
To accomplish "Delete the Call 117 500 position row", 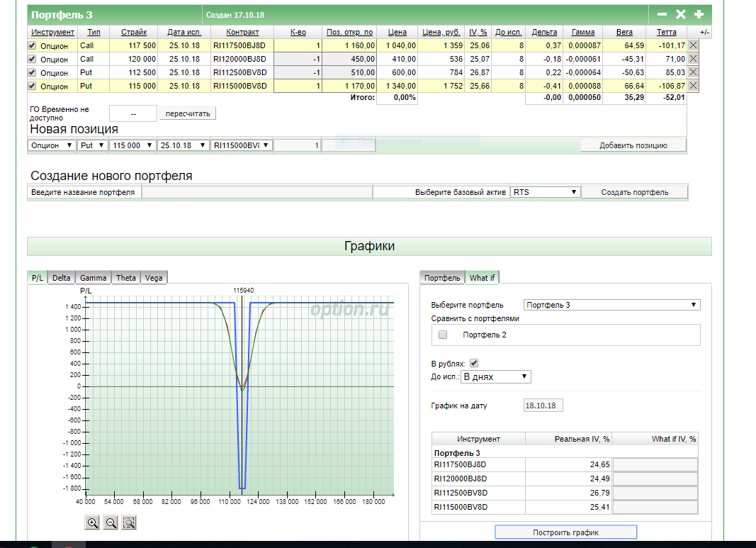I will coord(693,45).
